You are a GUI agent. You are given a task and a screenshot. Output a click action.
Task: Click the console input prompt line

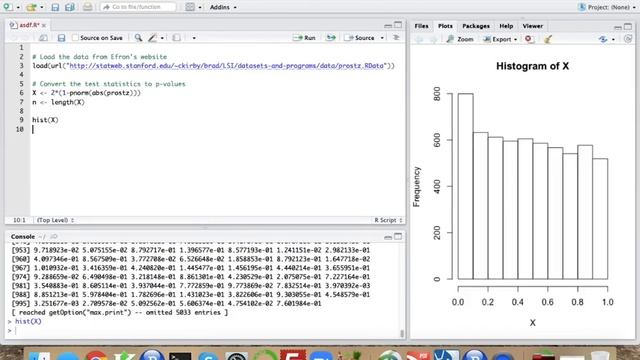(x=204, y=330)
